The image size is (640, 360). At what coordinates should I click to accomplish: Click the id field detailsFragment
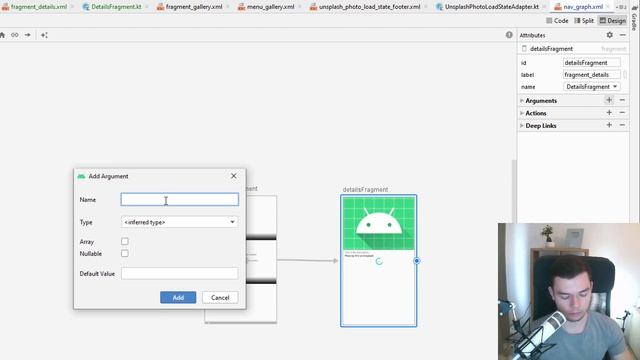pyautogui.click(x=591, y=62)
